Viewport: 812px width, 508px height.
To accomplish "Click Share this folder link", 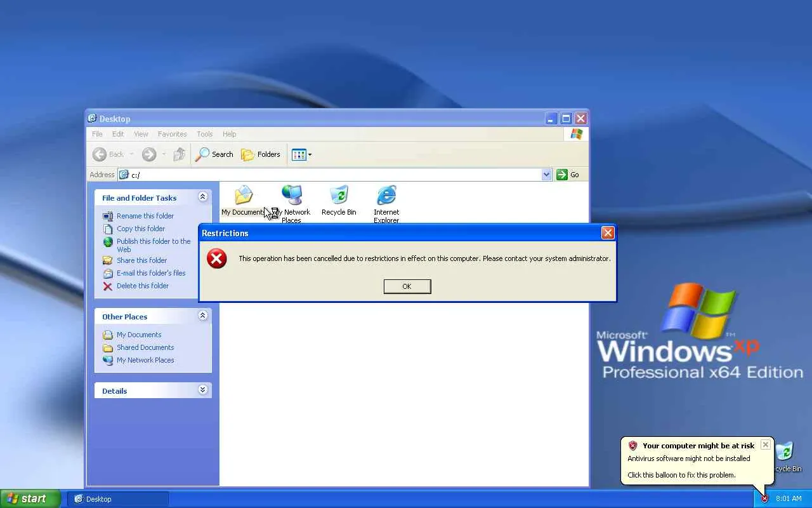I will point(142,260).
